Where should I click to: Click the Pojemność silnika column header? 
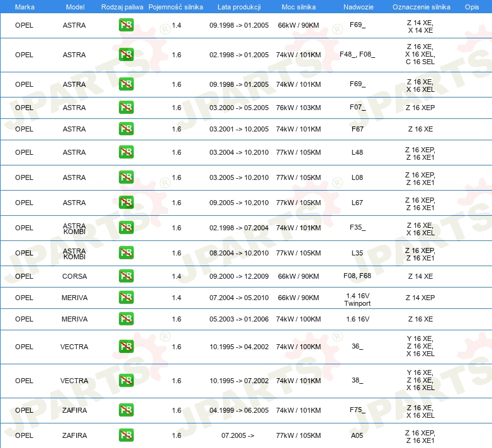pos(176,7)
